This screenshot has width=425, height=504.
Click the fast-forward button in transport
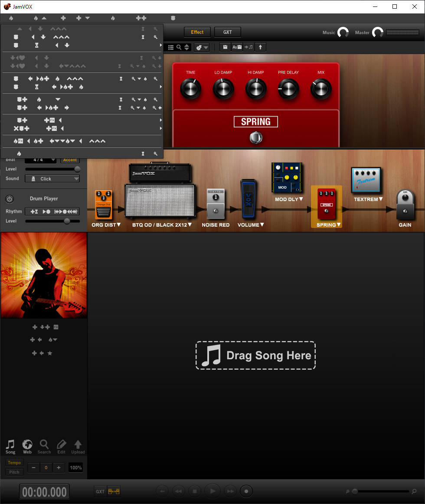230,491
